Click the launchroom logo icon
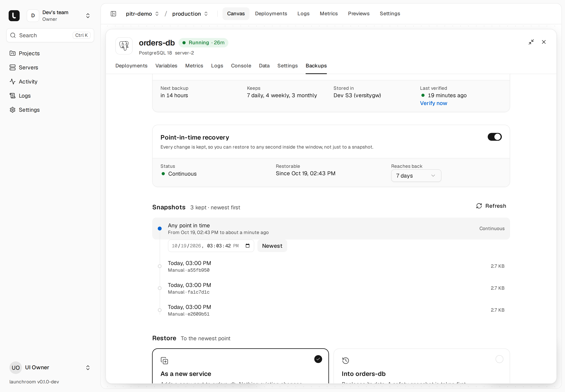 pyautogui.click(x=14, y=16)
